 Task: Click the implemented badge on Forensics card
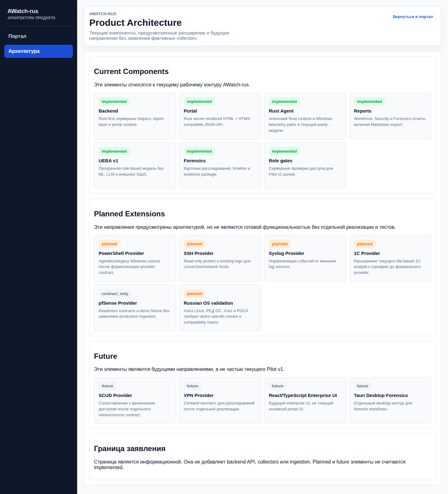click(x=199, y=151)
